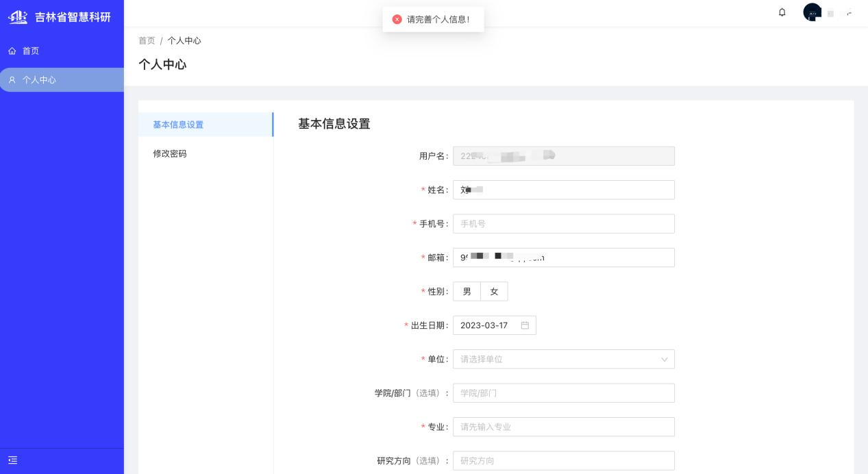Switch to 修改密码 tab
The height and width of the screenshot is (474, 868).
[170, 154]
